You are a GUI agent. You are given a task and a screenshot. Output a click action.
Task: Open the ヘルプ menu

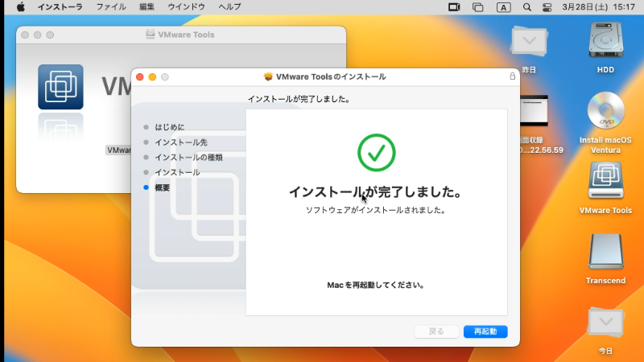[229, 7]
